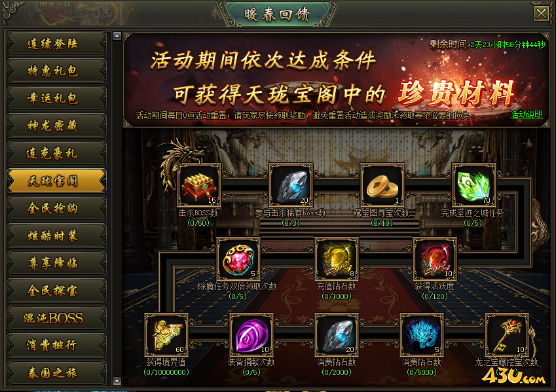The image size is (556, 392).
Task: Select the red gem icon for 除魔任务双倍领取次数
Action: pos(238,259)
